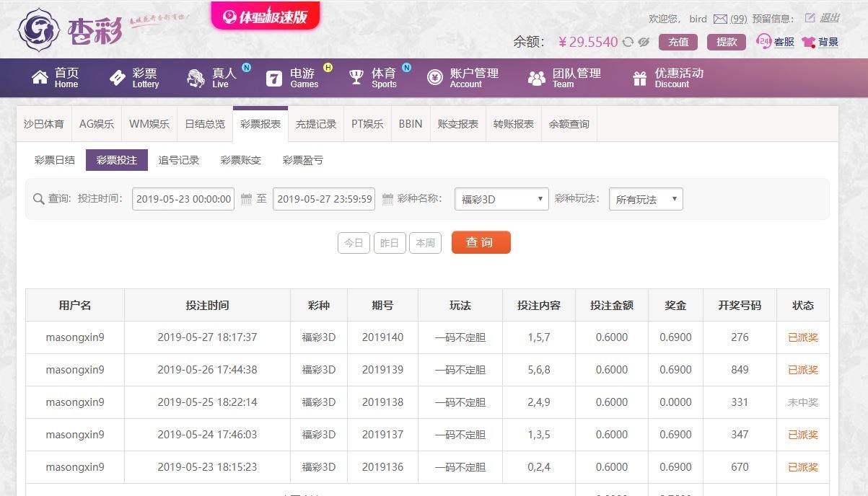Open 追号记录 sub-tab
This screenshot has height=496, width=868.
click(179, 160)
